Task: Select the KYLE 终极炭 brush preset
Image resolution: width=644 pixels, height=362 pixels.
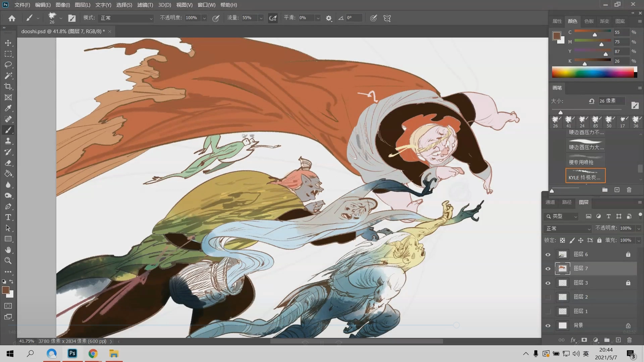Action: (585, 176)
